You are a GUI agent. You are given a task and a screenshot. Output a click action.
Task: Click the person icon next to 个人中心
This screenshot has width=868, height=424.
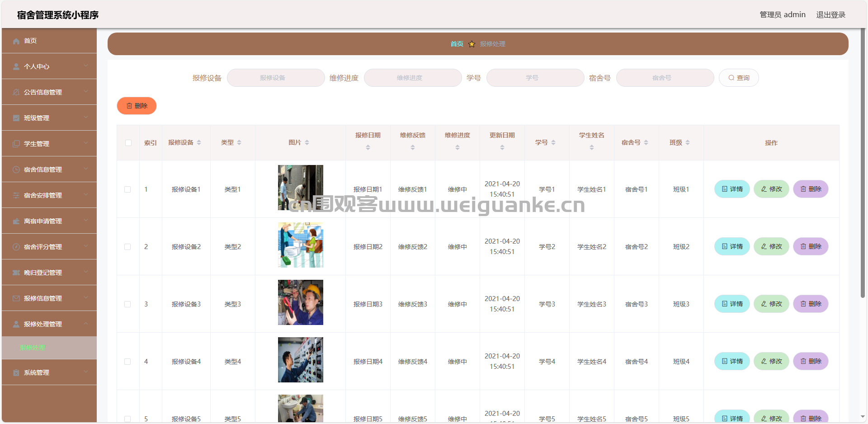pyautogui.click(x=16, y=67)
